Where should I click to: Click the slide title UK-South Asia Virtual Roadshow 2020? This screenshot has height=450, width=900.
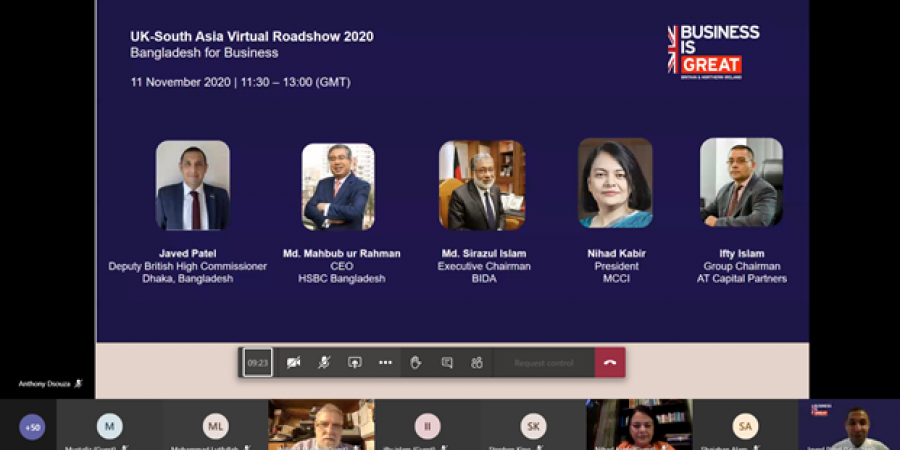252,37
